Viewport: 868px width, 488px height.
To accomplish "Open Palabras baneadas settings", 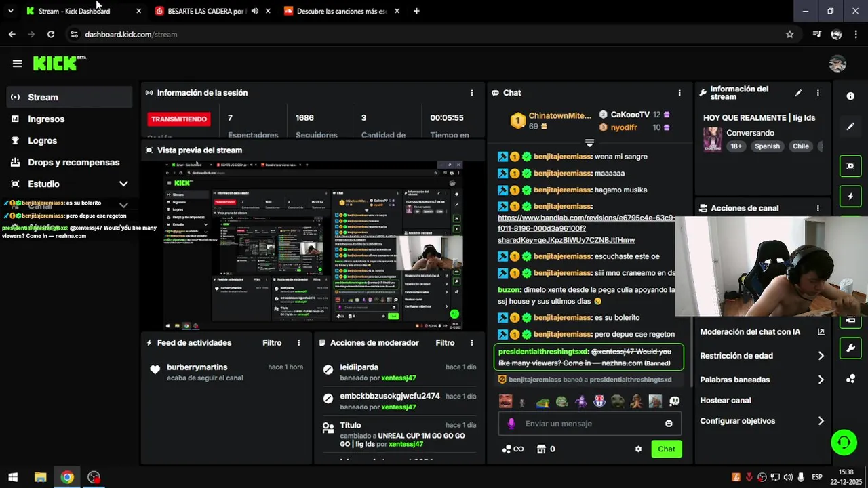I will click(762, 380).
